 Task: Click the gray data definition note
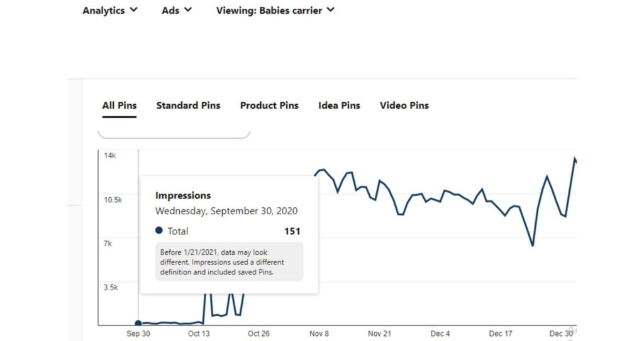(229, 262)
